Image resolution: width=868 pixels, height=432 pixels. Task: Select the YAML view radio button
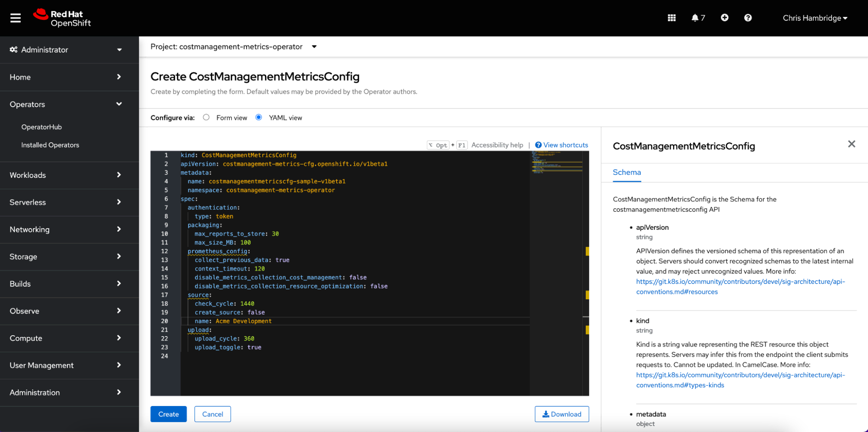tap(259, 117)
